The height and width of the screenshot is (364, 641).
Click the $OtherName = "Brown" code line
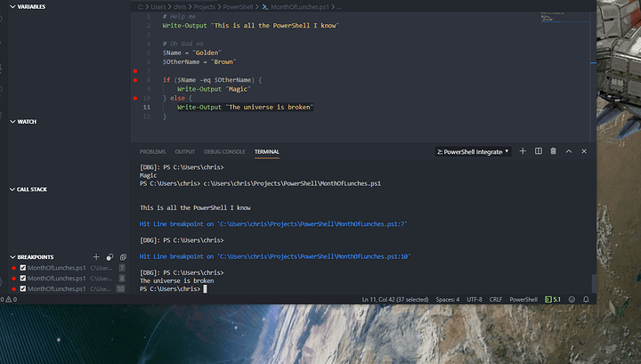(x=199, y=61)
